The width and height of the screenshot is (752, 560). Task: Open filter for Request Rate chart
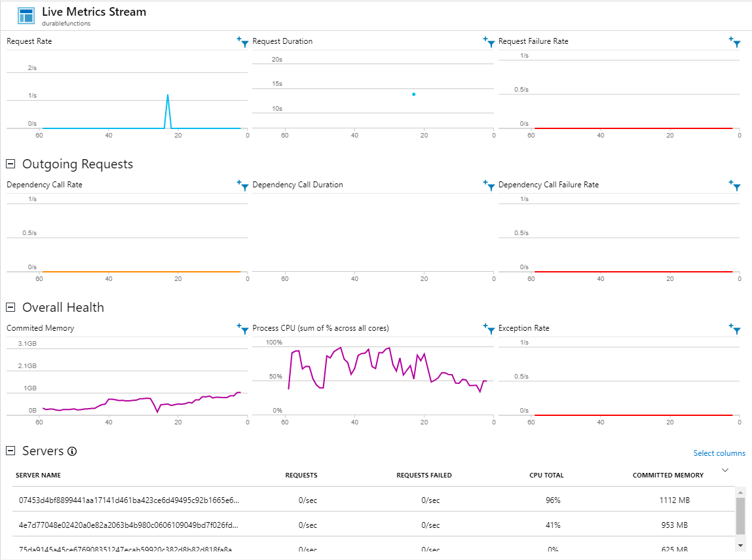pos(242,42)
